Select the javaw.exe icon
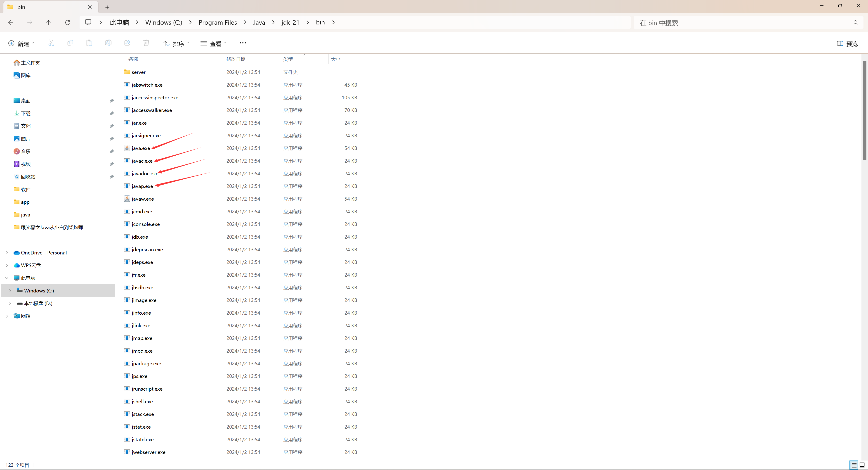This screenshot has width=868, height=470. point(127,199)
